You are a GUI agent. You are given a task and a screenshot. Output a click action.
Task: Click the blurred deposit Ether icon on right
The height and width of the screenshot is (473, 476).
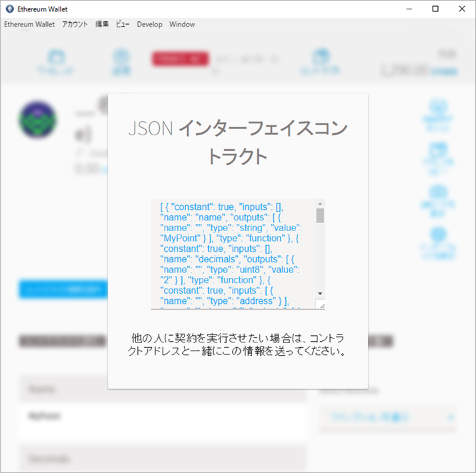[x=438, y=115]
